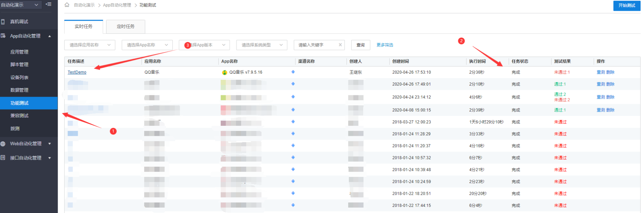Click the 执行时间 column header

[x=477, y=62]
